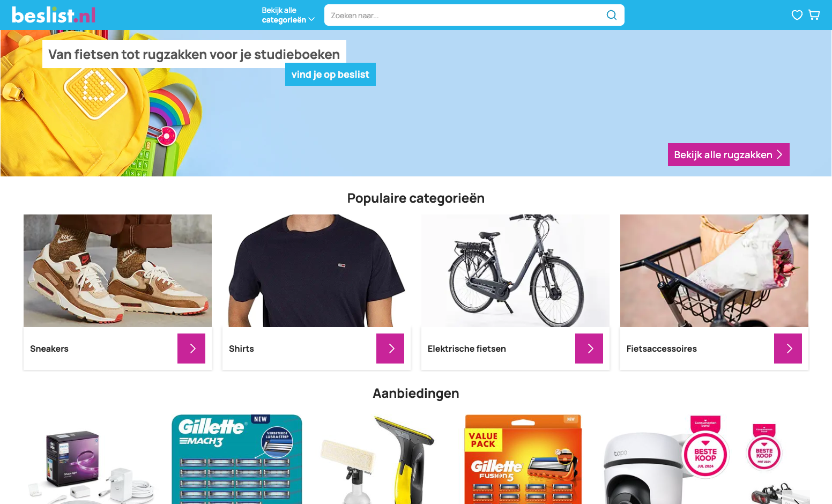The image size is (832, 504).
Task: Open the dark Shirts category image
Action: 316,271
